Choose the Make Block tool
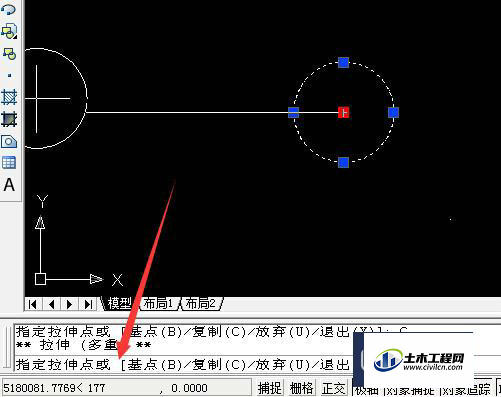This screenshot has width=501, height=397. coord(9,54)
